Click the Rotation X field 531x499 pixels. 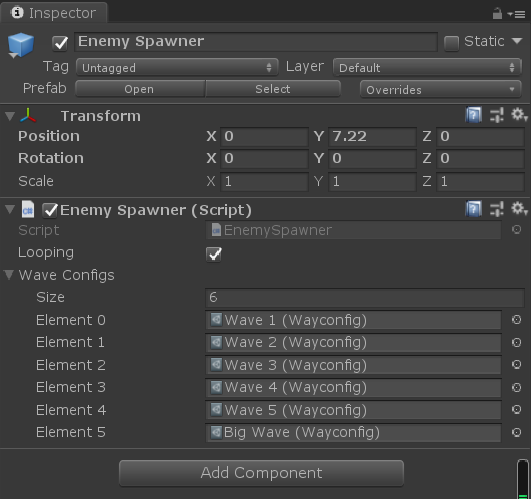(264, 159)
